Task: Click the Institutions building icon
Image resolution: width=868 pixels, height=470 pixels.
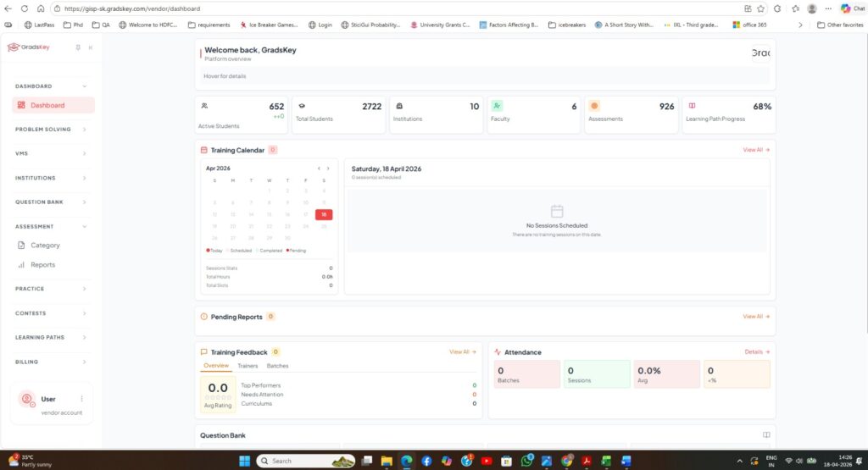Action: click(x=399, y=106)
